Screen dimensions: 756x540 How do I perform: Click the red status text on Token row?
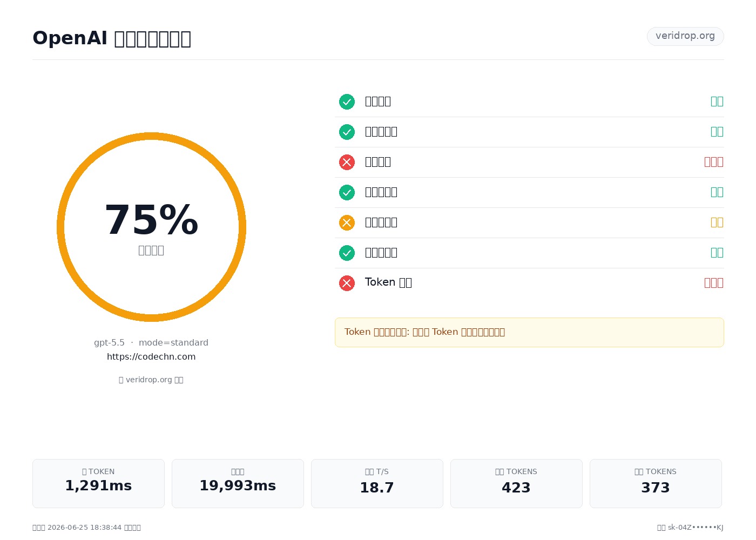click(713, 283)
